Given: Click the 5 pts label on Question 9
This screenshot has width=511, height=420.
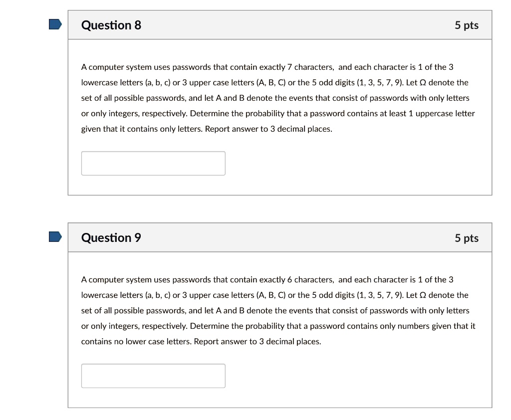Looking at the screenshot, I should point(467,238).
